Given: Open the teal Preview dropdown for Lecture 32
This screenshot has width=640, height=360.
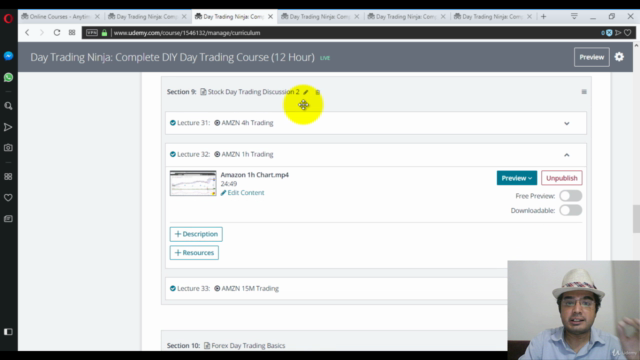Looking at the screenshot, I should click(517, 178).
